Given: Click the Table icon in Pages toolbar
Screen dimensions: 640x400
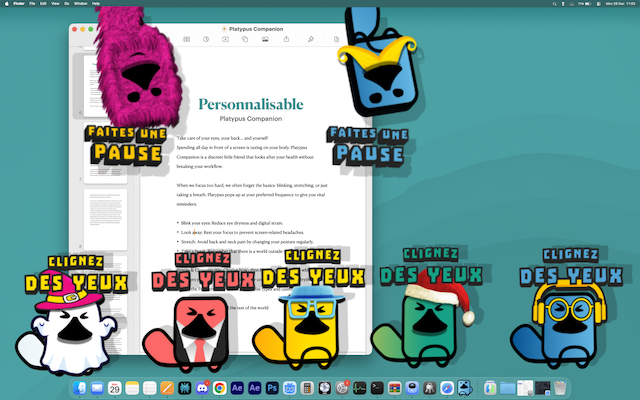Looking at the screenshot, I should pos(187,39).
